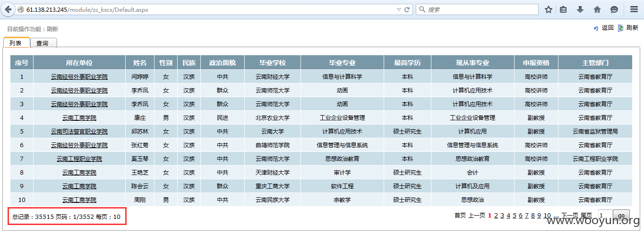Switch to the 列表 tab
This screenshot has height=234, width=644.
coord(17,43)
